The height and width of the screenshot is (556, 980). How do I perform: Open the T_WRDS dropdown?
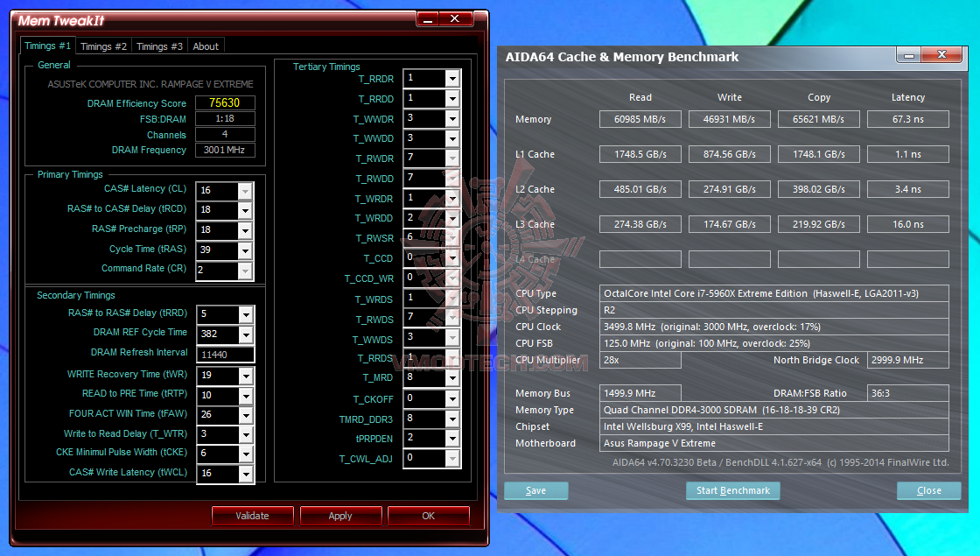point(452,299)
